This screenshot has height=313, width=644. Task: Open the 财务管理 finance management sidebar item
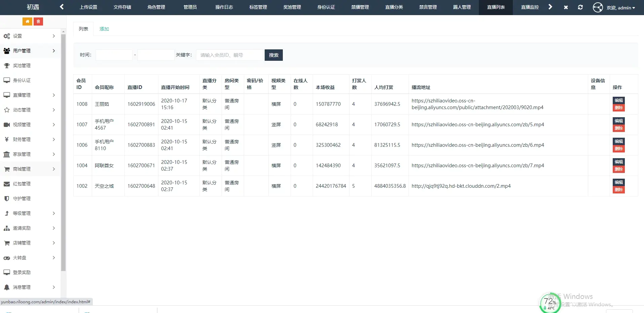point(22,139)
